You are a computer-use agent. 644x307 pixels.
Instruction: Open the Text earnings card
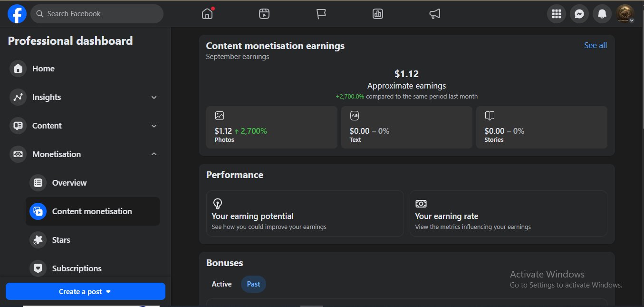[407, 127]
